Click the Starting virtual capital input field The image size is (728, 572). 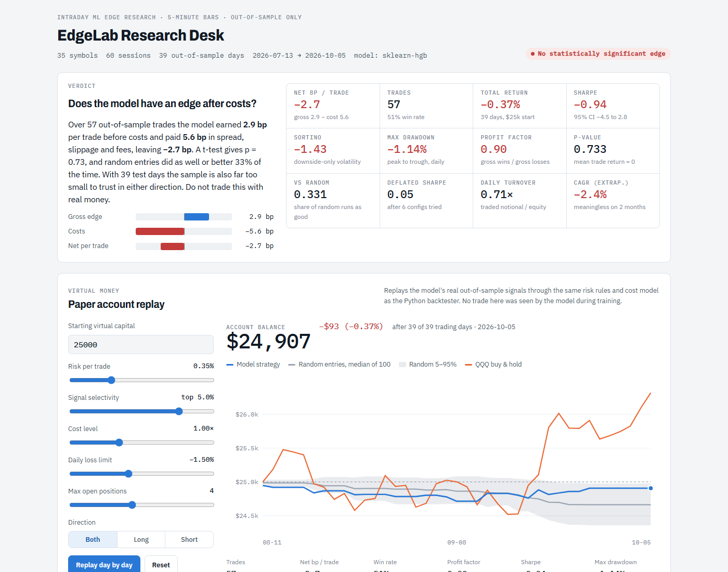tap(141, 345)
